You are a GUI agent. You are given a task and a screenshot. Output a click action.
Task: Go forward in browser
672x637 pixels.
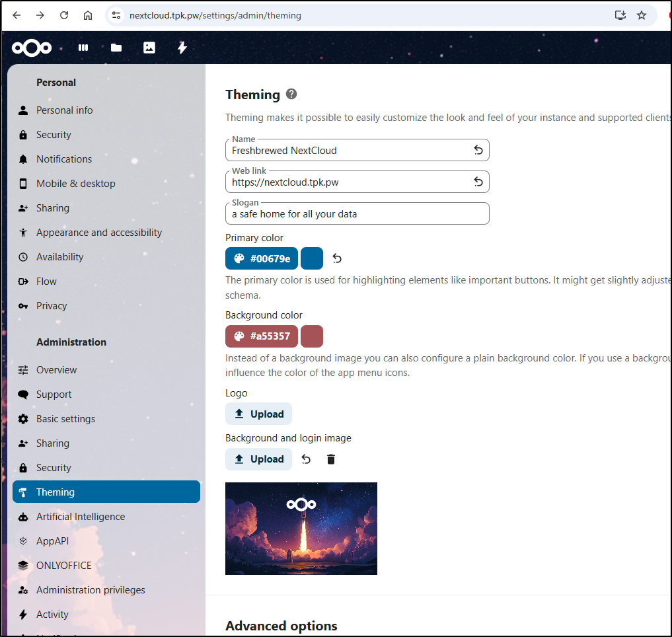point(40,15)
